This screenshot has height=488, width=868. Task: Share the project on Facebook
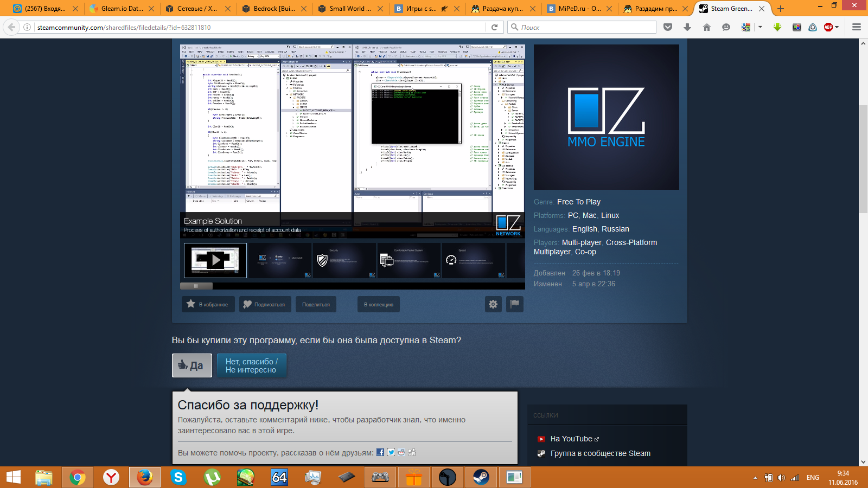(380, 452)
